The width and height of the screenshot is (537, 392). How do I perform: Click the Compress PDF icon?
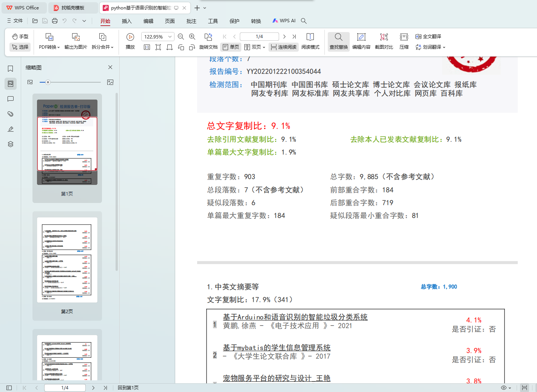(x=404, y=41)
